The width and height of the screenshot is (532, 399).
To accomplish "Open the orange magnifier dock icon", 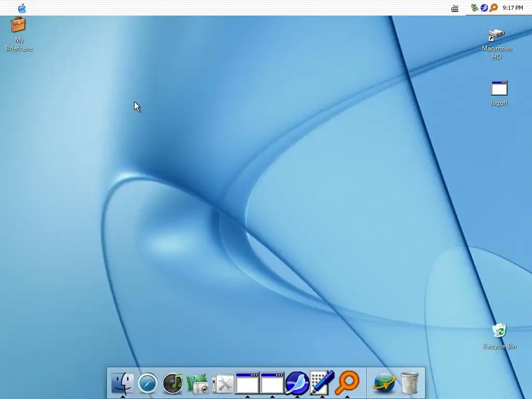I will tap(347, 383).
